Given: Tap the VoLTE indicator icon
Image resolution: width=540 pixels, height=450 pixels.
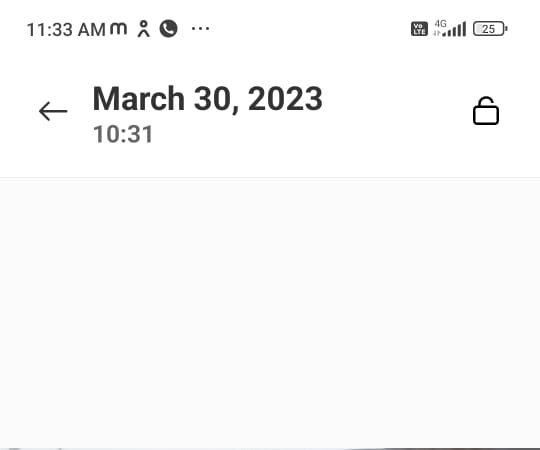Looking at the screenshot, I should pos(419,29).
